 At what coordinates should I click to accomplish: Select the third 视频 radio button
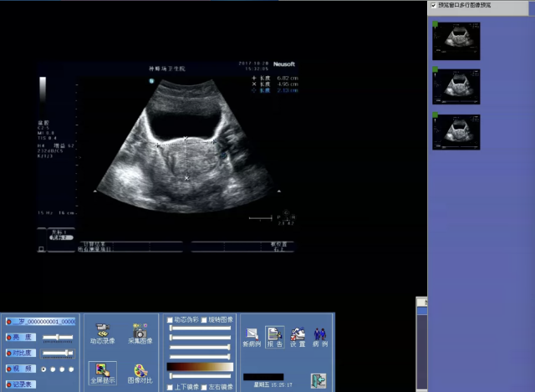62,369
